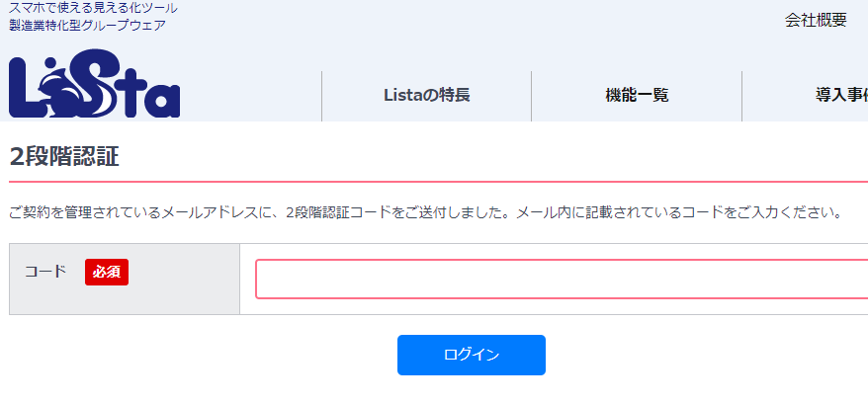Image resolution: width=868 pixels, height=404 pixels.
Task: Click the pink divider line under the heading
Action: 438,181
